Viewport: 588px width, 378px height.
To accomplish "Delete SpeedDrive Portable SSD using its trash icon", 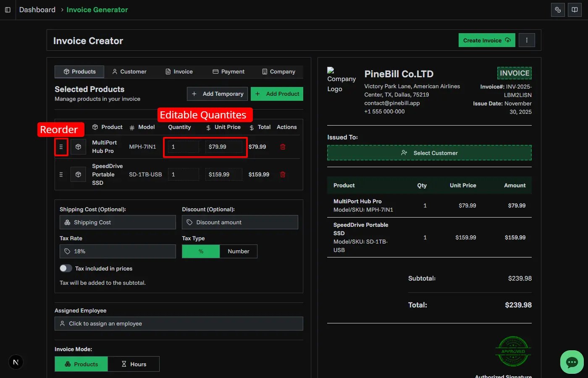I will point(282,174).
